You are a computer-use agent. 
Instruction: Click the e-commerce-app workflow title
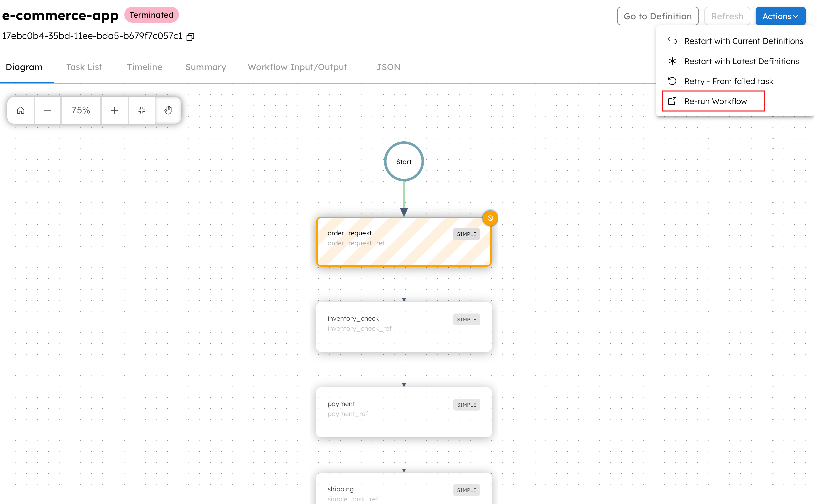60,16
